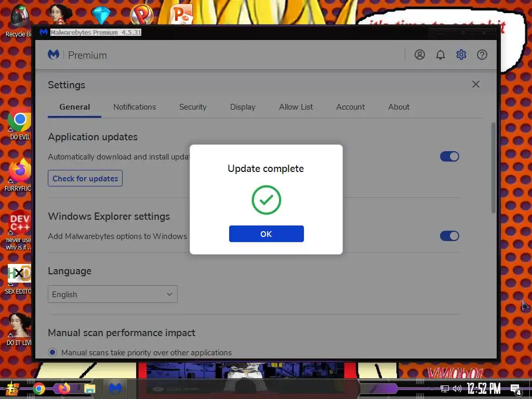Close the Settings panel with X
The width and height of the screenshot is (532, 399).
coord(475,84)
